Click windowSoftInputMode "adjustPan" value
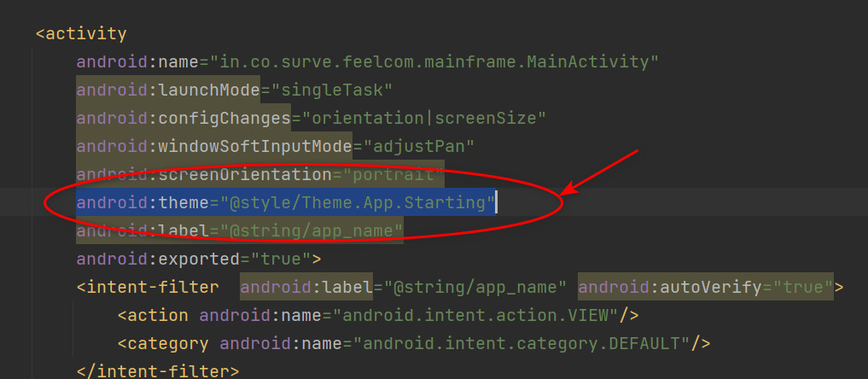Viewport: 868px width, 379px height. click(418, 147)
